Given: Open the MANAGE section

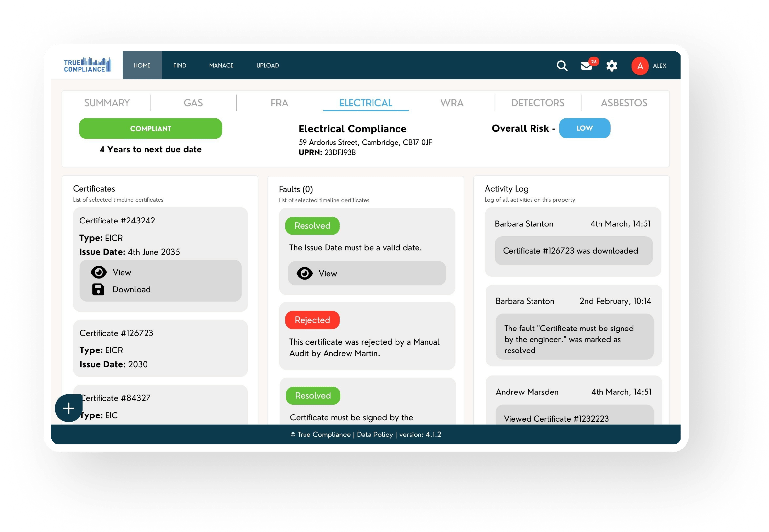Looking at the screenshot, I should coord(221,65).
